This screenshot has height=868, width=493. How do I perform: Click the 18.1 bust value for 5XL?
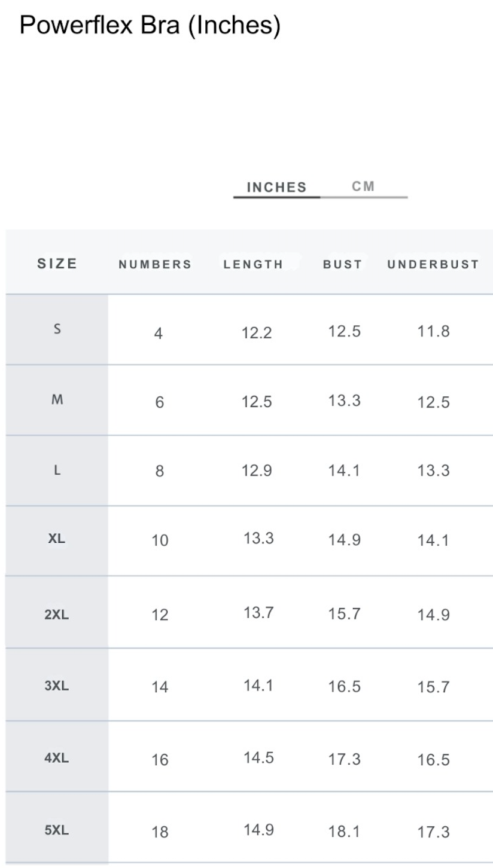coord(344,832)
